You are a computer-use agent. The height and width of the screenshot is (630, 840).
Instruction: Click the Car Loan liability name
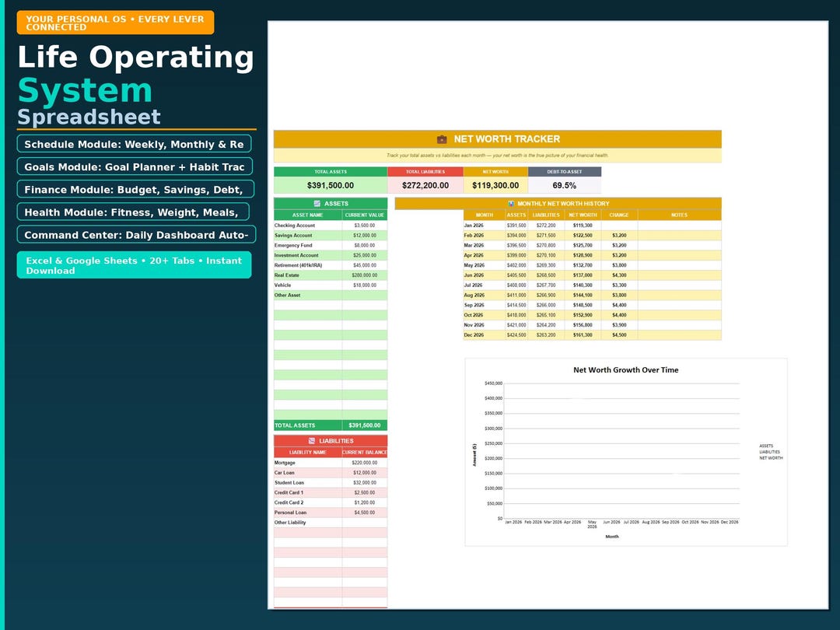point(284,473)
